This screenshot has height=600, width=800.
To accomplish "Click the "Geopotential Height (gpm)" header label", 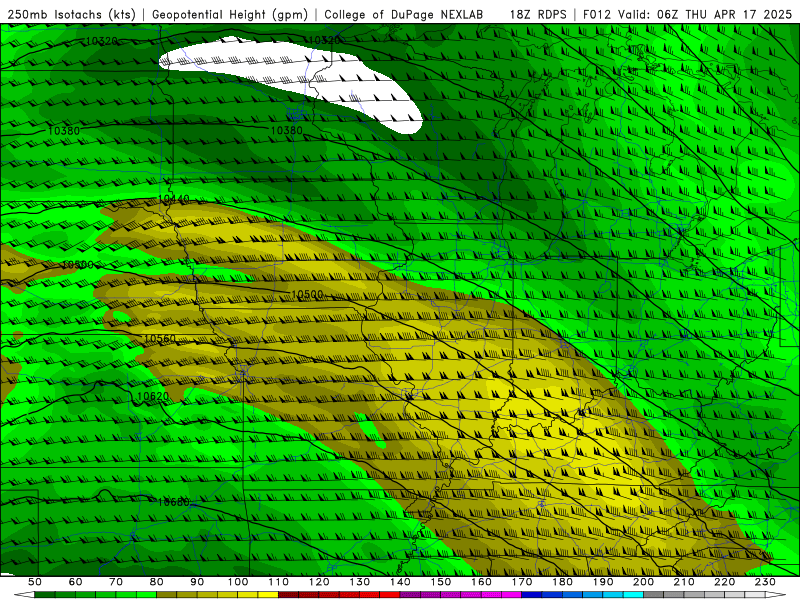I will (x=230, y=15).
